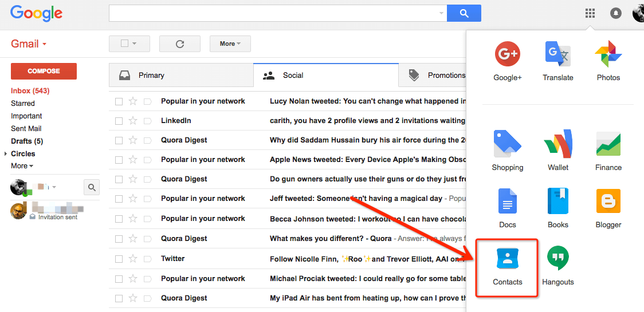Open the select-all checkbox dropdown
644x312 pixels.
pyautogui.click(x=129, y=44)
